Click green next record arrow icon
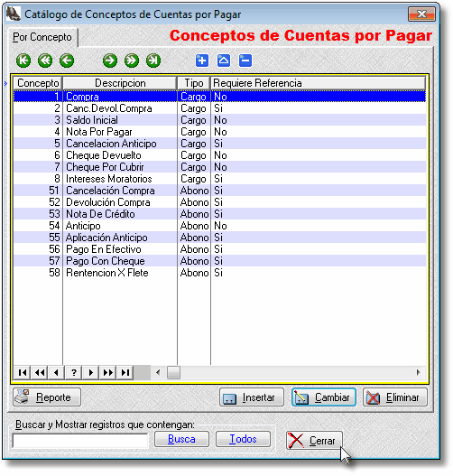 (110, 61)
